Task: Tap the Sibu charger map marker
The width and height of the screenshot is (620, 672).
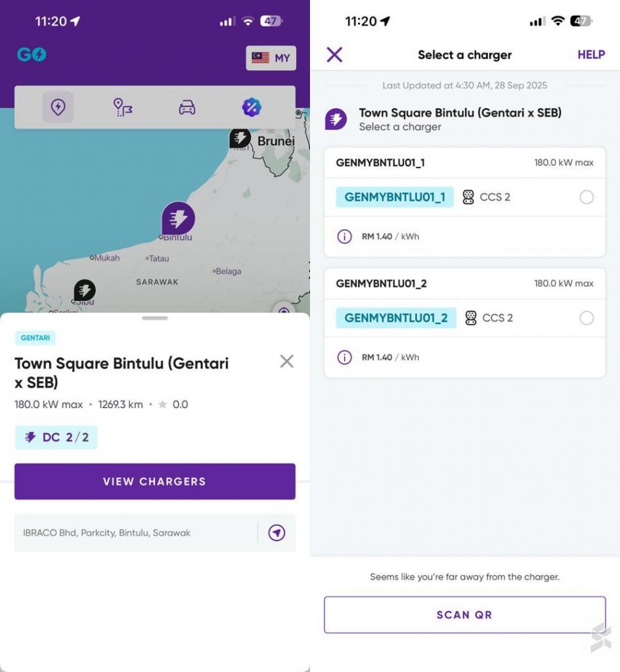Action: 84,289
